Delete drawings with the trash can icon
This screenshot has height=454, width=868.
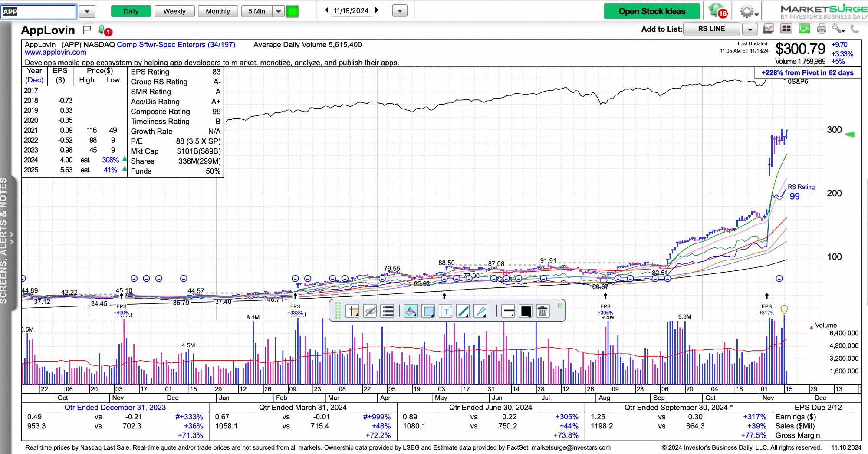pyautogui.click(x=542, y=311)
